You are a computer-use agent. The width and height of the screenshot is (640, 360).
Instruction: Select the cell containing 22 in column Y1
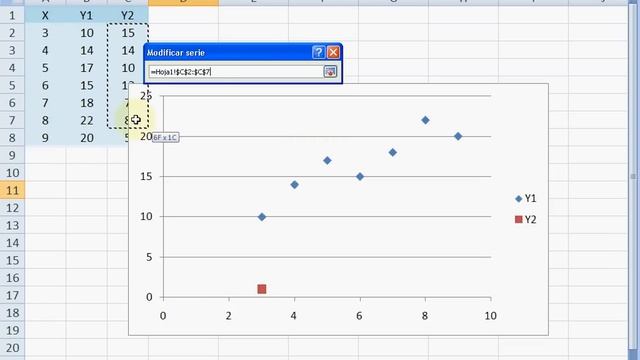click(x=87, y=120)
